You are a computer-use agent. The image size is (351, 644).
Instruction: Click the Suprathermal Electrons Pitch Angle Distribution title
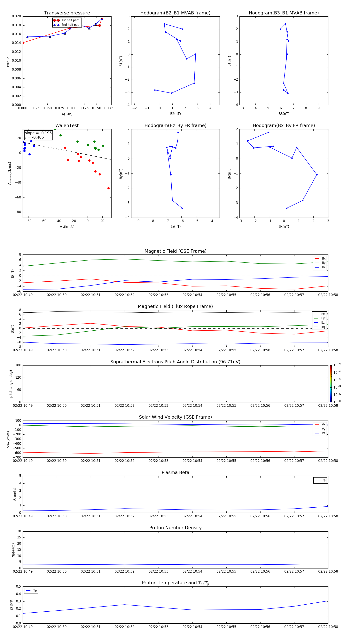pyautogui.click(x=175, y=362)
